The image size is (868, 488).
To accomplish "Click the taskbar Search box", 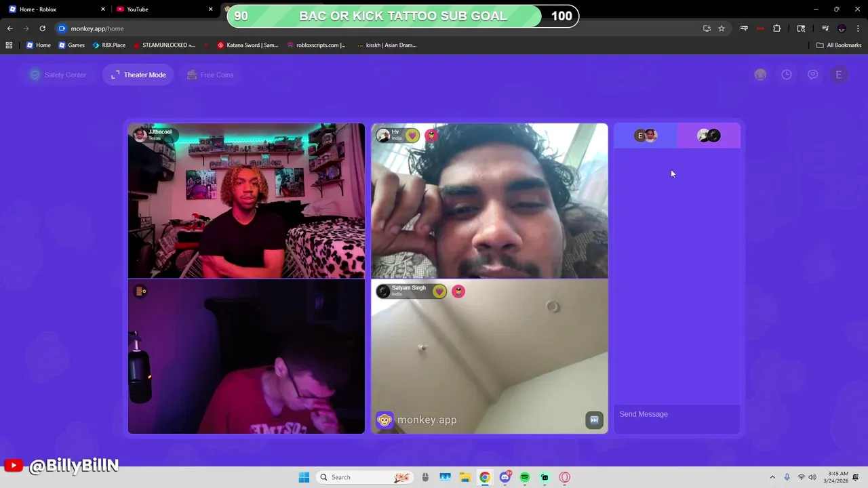I will [x=365, y=477].
